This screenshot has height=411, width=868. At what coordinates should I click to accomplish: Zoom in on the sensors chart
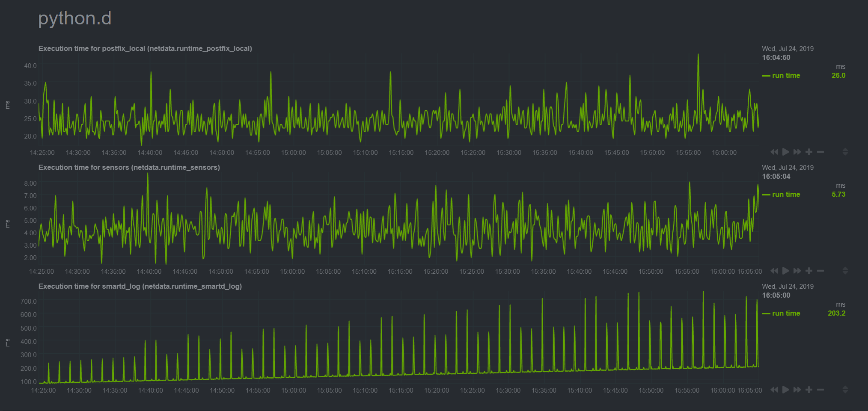tap(809, 271)
